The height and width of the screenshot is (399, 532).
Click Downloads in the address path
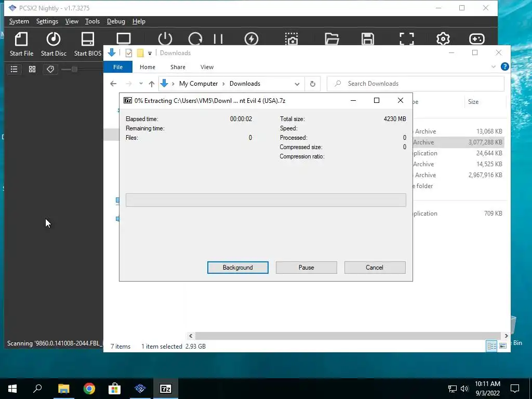pos(245,84)
